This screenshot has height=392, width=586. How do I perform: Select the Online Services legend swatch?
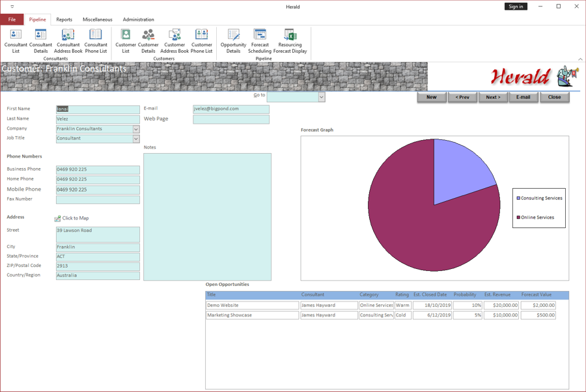point(518,217)
